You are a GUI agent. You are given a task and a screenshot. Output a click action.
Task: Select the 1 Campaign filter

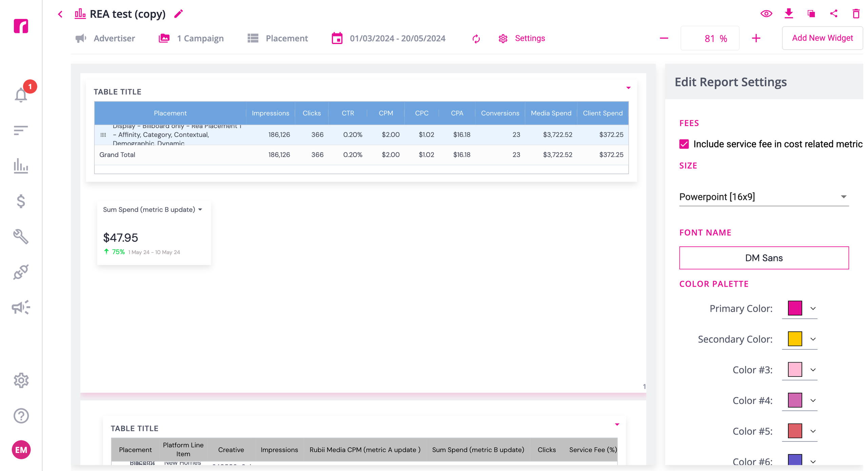(x=191, y=38)
